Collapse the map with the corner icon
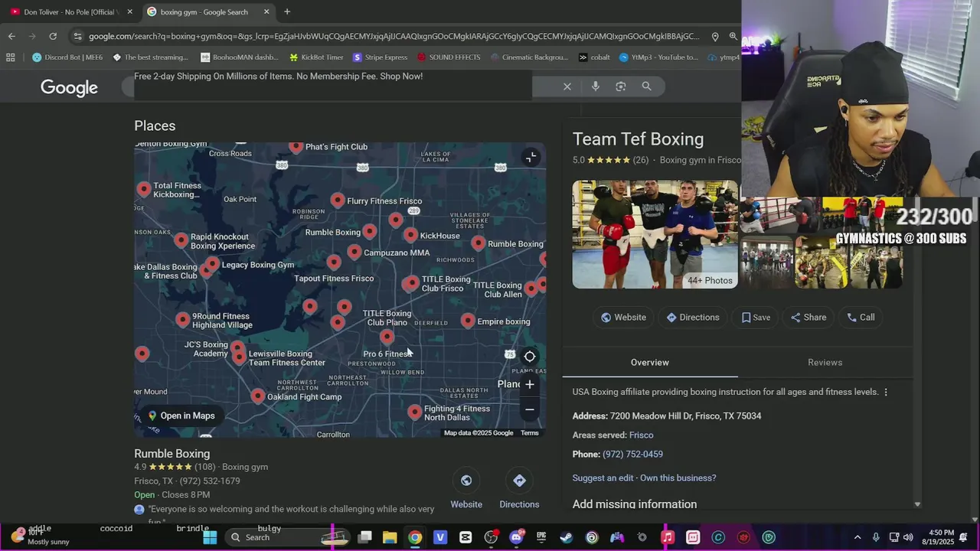980x551 pixels. tap(531, 158)
